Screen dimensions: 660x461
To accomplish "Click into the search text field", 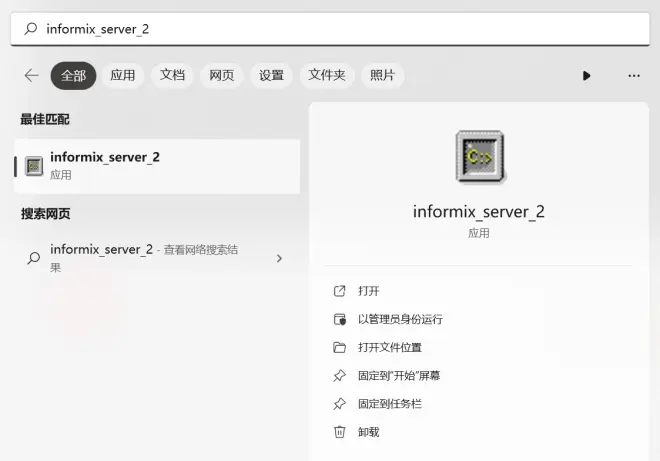I will pyautogui.click(x=330, y=29).
